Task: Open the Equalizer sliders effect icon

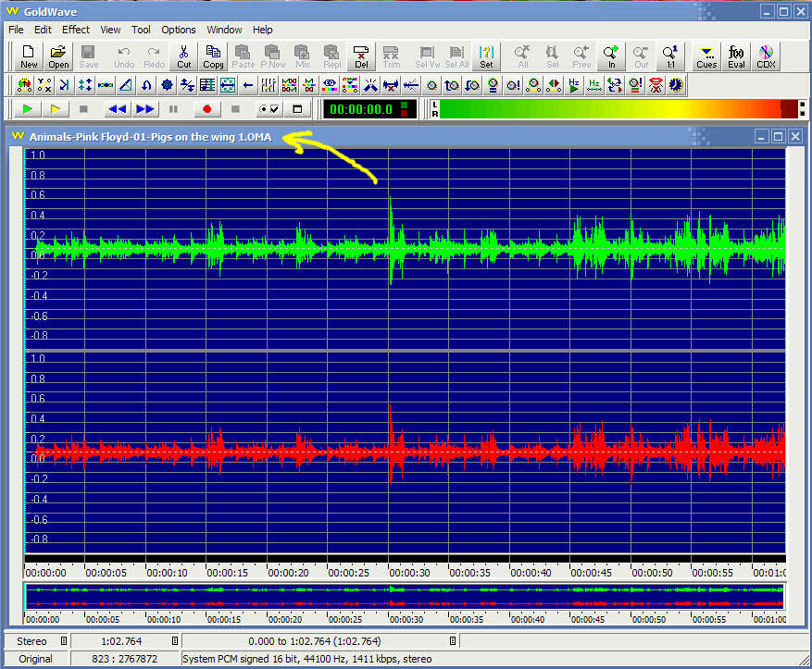Action: 269,85
